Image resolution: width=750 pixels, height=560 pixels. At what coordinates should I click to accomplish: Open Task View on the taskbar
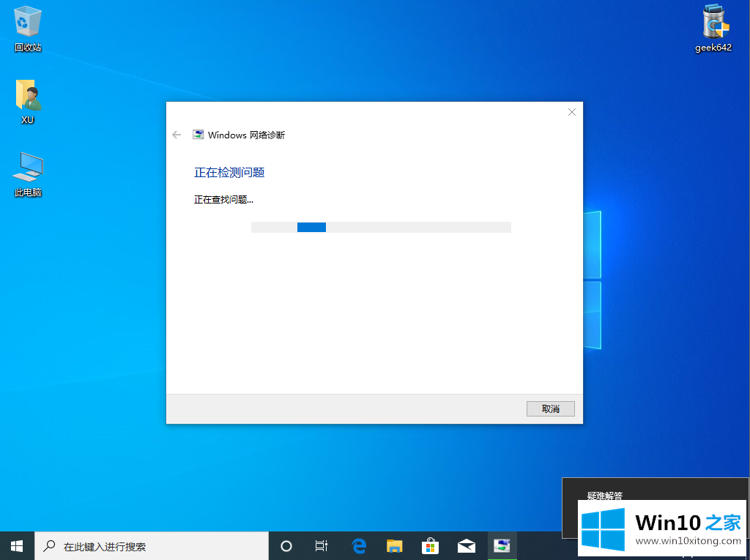322,545
